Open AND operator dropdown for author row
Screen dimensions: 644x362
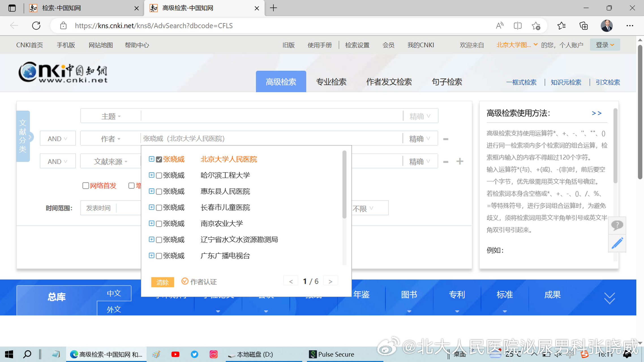(x=58, y=139)
